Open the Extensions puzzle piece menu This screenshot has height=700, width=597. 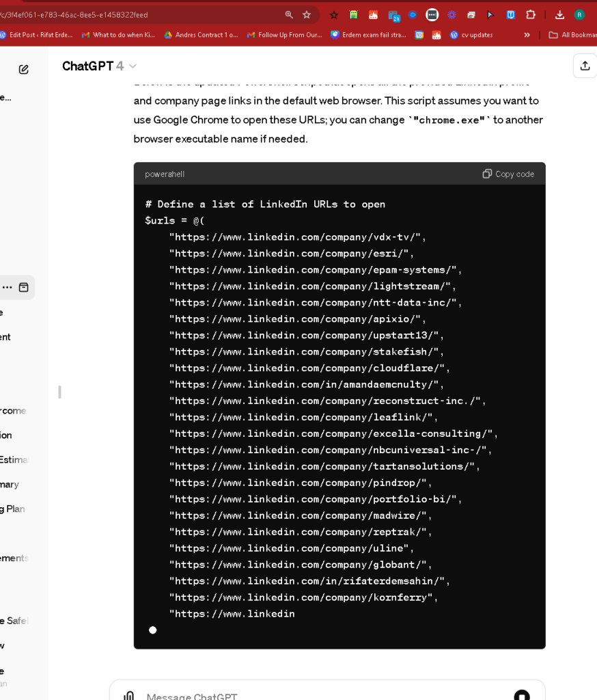531,15
